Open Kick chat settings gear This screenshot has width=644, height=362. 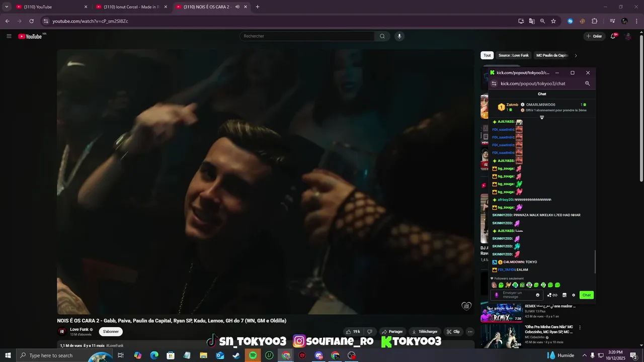click(574, 295)
